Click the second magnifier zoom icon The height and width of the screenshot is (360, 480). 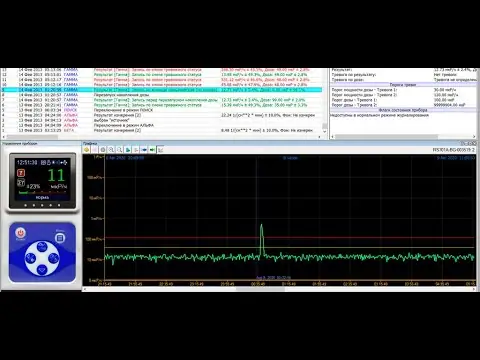pyautogui.click(x=119, y=150)
